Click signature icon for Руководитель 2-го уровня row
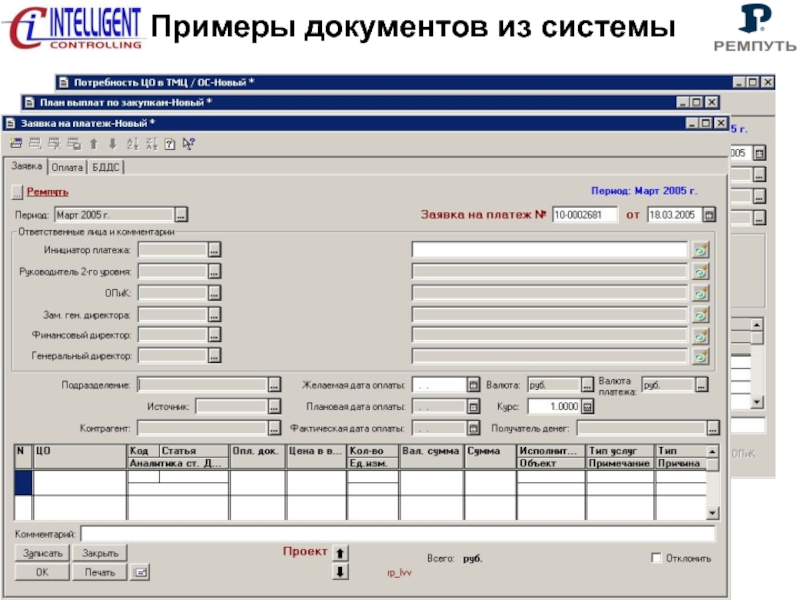The width and height of the screenshot is (800, 600). point(701,271)
